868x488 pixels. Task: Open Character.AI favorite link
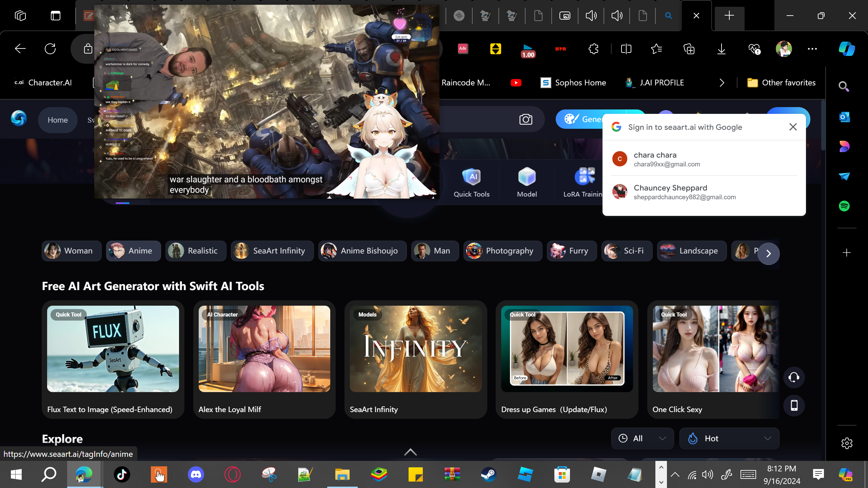tap(43, 83)
